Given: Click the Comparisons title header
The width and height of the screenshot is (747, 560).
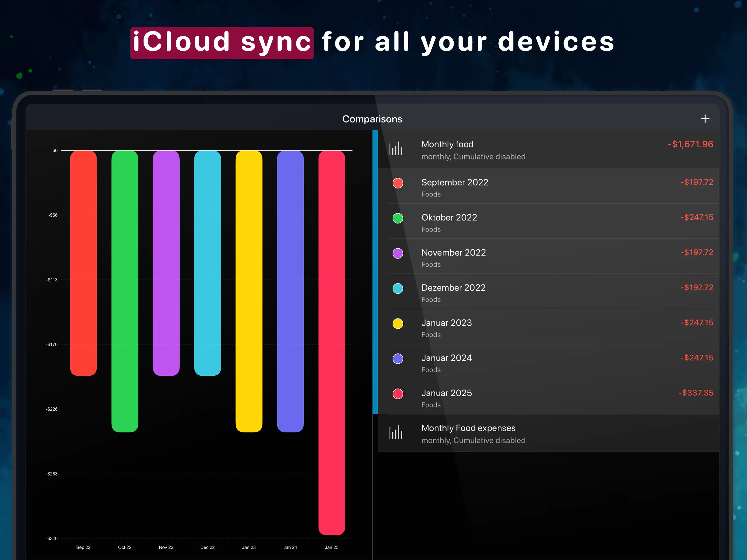Looking at the screenshot, I should (x=372, y=119).
